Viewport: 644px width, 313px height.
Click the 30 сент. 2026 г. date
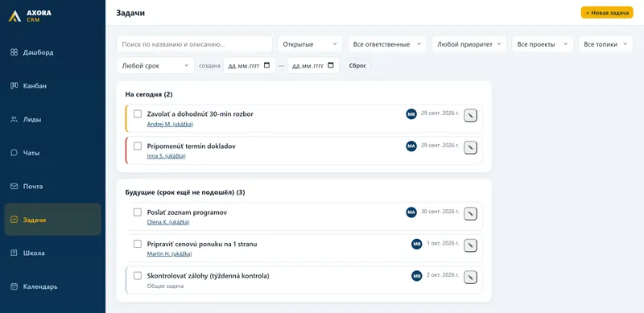(x=440, y=212)
